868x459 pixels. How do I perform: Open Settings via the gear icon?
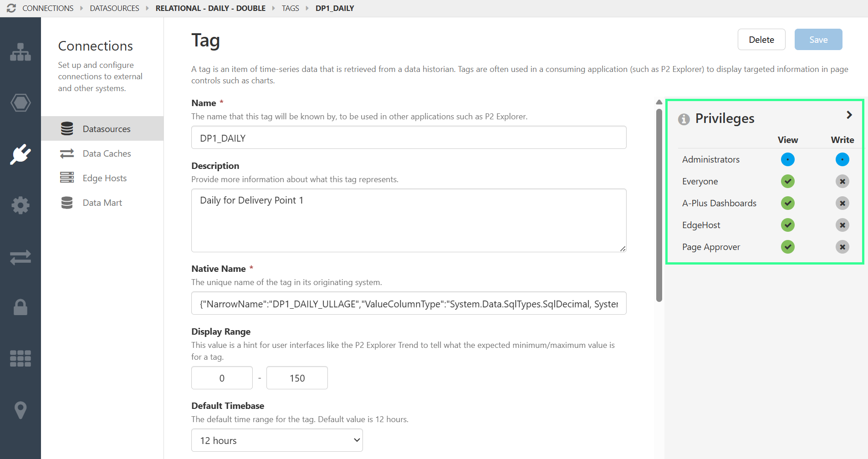(20, 205)
